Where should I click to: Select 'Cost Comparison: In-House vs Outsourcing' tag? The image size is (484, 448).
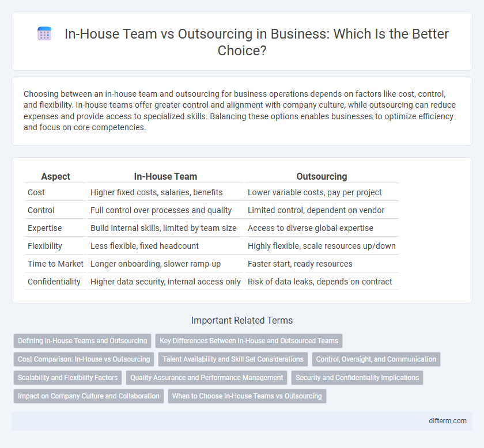click(84, 359)
